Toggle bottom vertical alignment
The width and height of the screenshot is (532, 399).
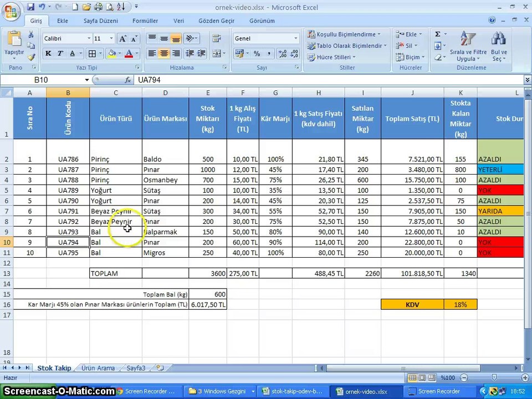point(176,38)
